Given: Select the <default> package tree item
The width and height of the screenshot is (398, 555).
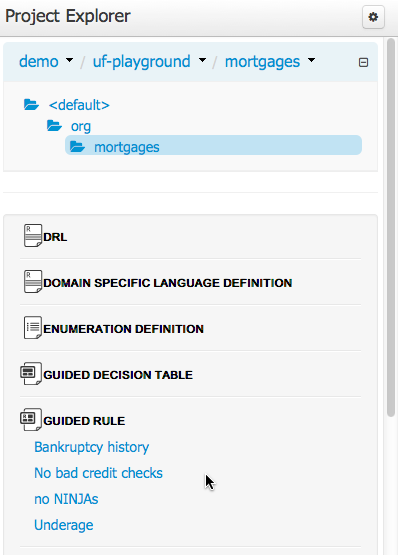Looking at the screenshot, I should click(79, 105).
